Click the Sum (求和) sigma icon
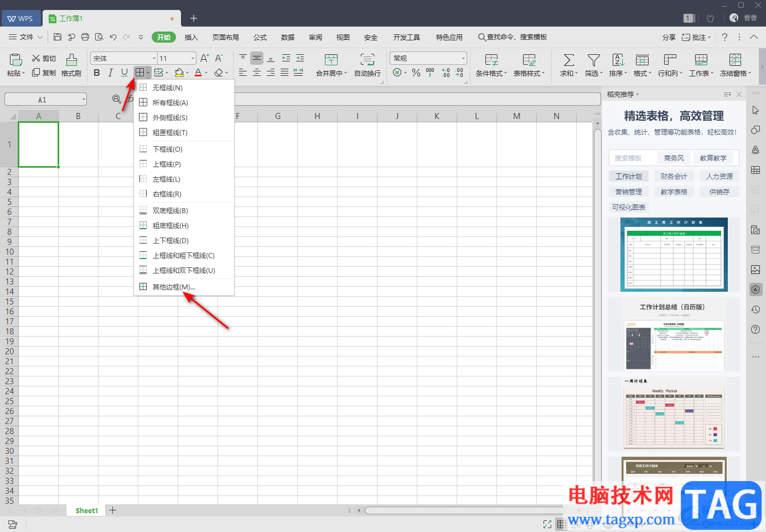Viewport: 766px width, 532px height. point(568,60)
